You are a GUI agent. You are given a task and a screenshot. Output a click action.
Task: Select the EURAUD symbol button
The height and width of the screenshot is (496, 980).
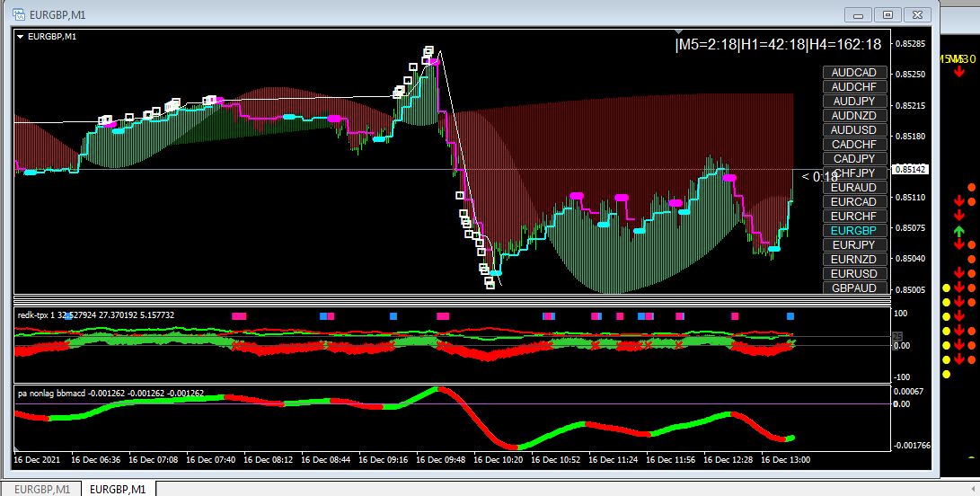click(854, 188)
